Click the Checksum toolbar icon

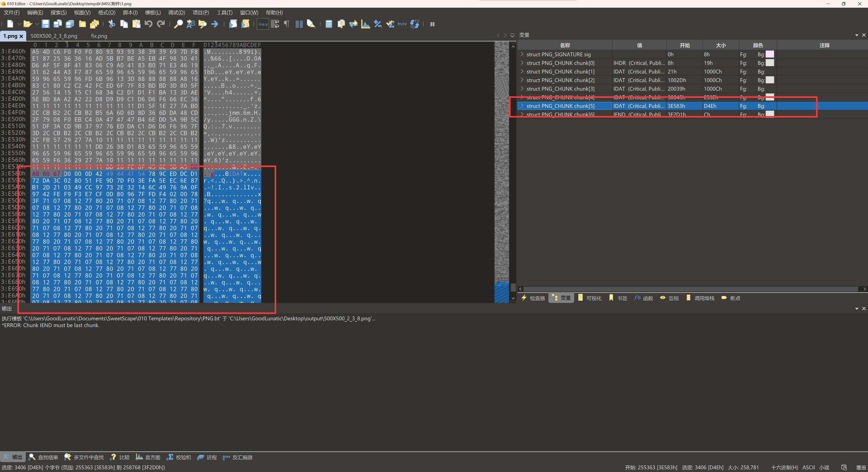coord(390,24)
